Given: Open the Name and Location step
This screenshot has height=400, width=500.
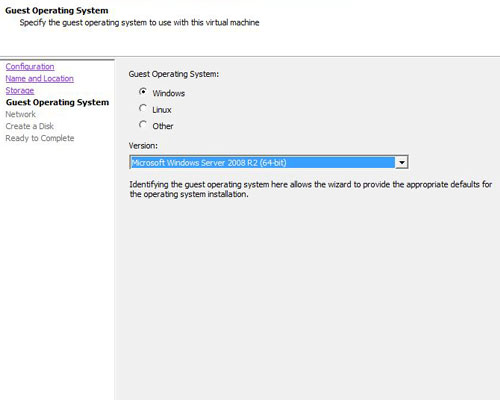Looking at the screenshot, I should click(x=40, y=78).
